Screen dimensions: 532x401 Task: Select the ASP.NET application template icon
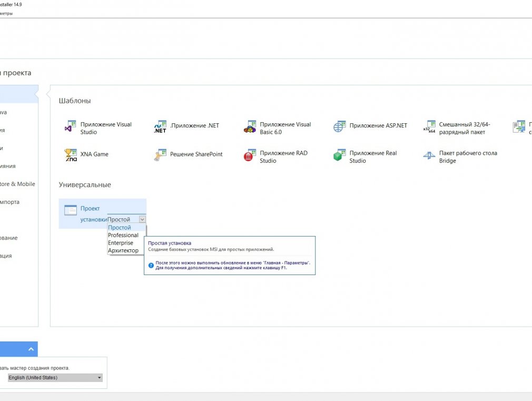(x=339, y=126)
